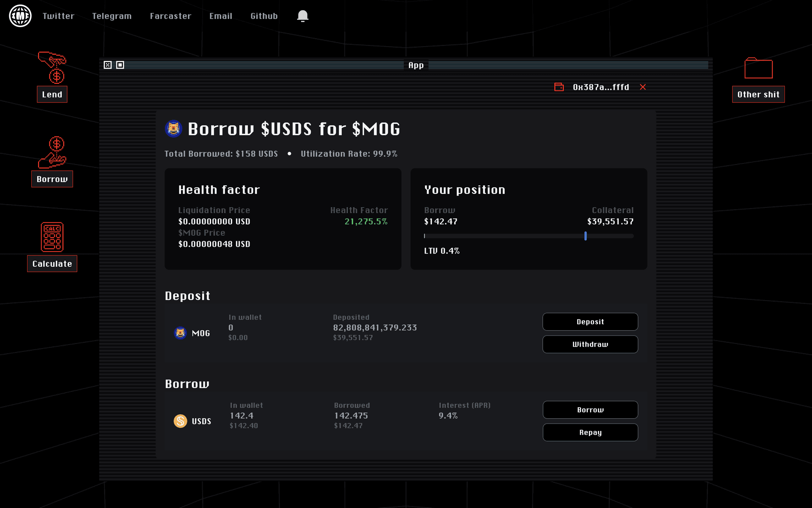Click the MOG avatar beside page title

click(x=173, y=129)
